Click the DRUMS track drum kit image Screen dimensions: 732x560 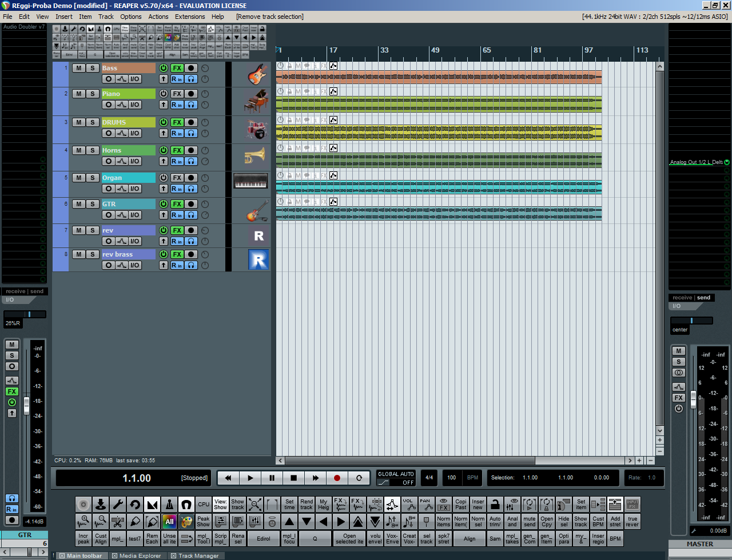click(x=257, y=129)
